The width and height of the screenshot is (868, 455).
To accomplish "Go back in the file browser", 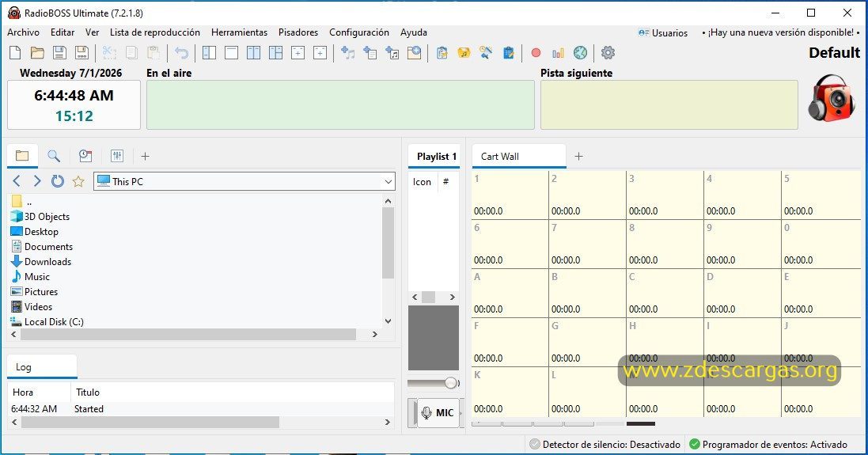I will click(17, 181).
